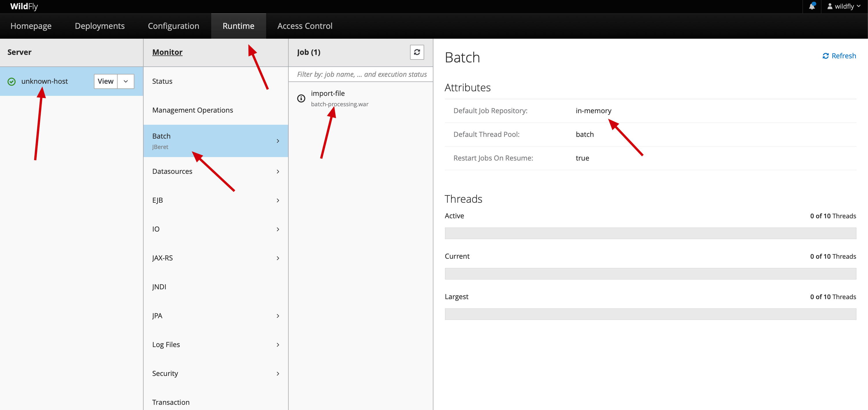This screenshot has width=868, height=410.
Task: Click the Refresh link in Batch panel
Action: point(839,56)
